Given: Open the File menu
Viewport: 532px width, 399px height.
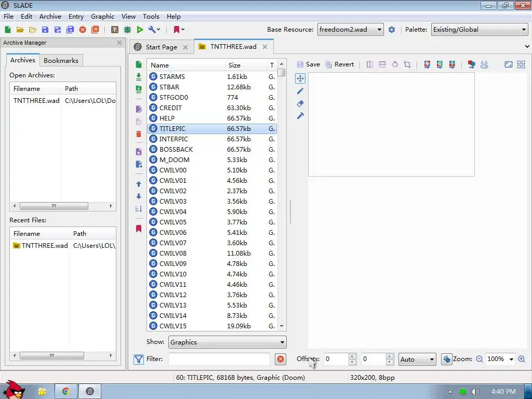Looking at the screenshot, I should pyautogui.click(x=8, y=16).
